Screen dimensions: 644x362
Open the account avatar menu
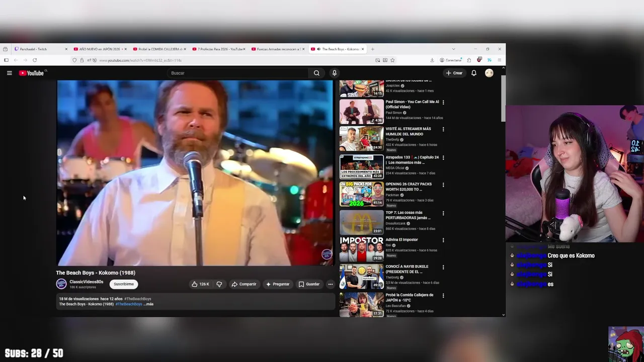coord(489,73)
